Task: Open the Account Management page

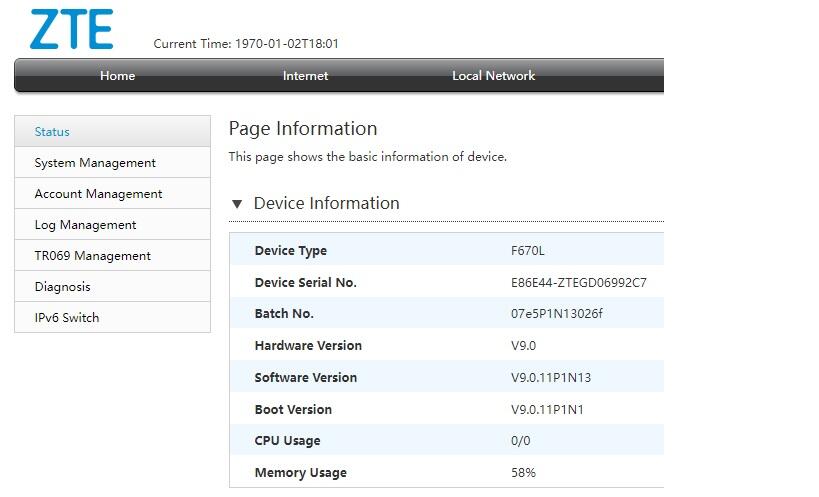Action: pyautogui.click(x=98, y=194)
